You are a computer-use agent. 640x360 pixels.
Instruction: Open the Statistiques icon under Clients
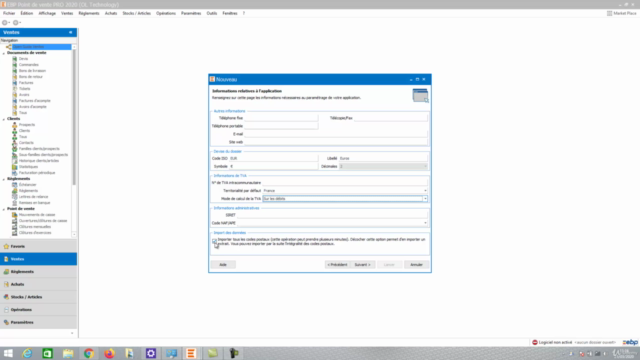(x=15, y=167)
